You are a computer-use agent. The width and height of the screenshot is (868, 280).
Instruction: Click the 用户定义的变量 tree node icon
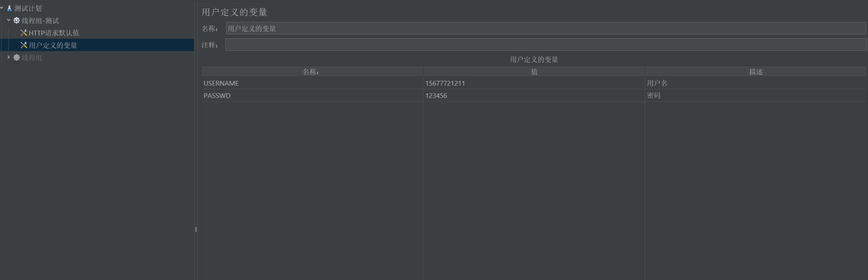click(x=24, y=45)
